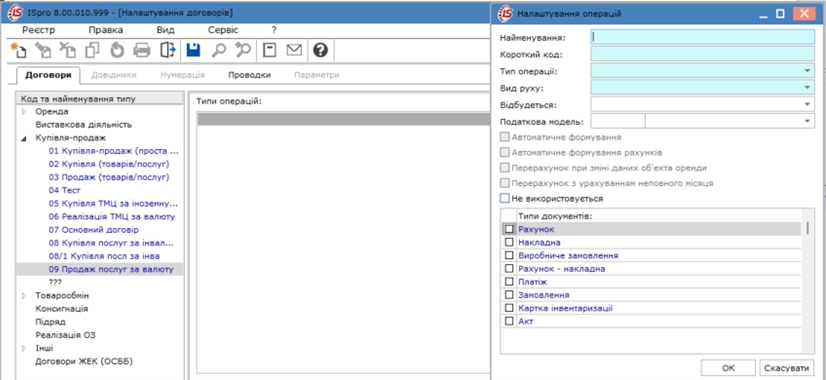The height and width of the screenshot is (380, 826).
Task: Select 09 Продаж послуг за валюту item
Action: click(111, 269)
